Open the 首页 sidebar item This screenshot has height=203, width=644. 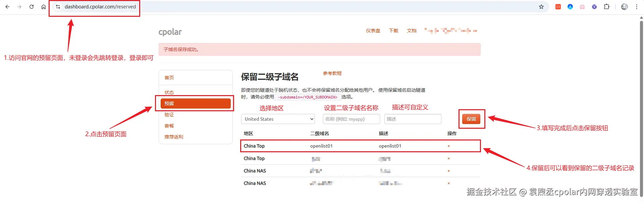(x=169, y=78)
